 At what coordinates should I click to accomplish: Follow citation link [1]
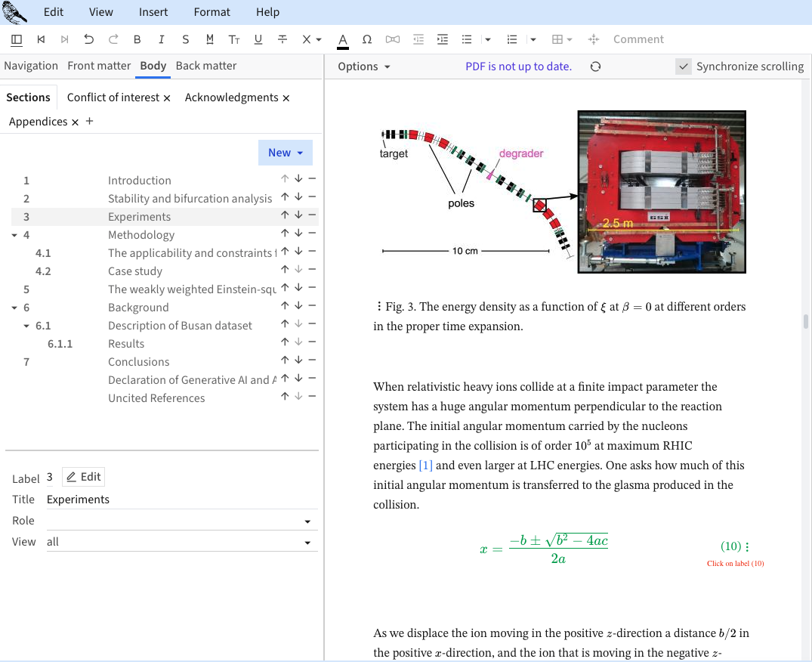[x=425, y=466]
